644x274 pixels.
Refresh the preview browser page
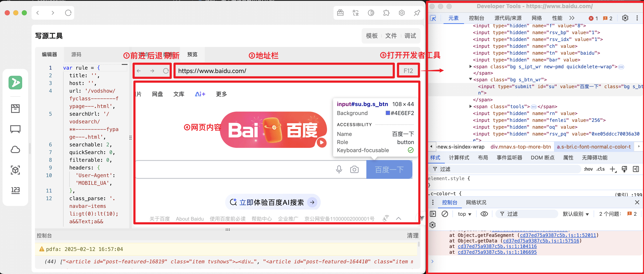click(166, 71)
